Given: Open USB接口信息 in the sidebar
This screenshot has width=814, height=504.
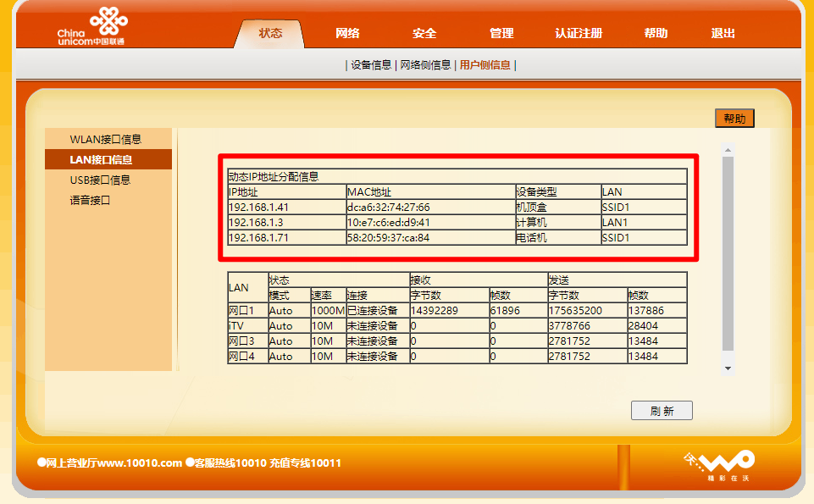Looking at the screenshot, I should (100, 180).
